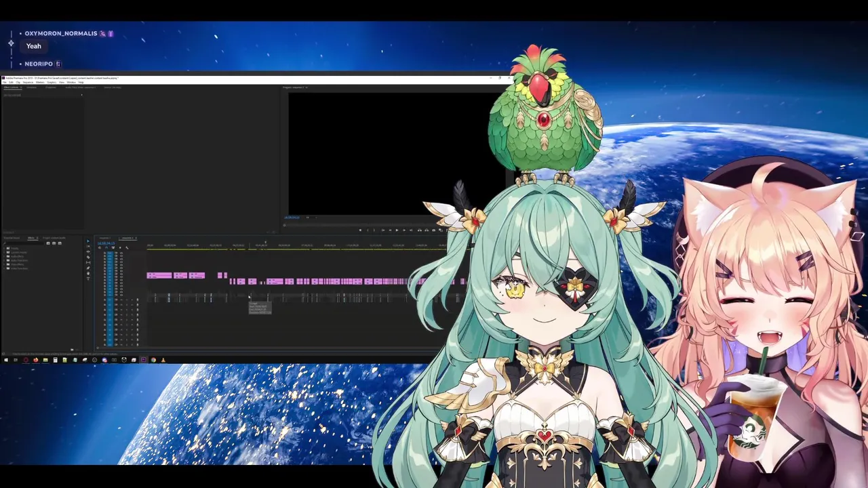Open VLC from the taskbar

163,360
